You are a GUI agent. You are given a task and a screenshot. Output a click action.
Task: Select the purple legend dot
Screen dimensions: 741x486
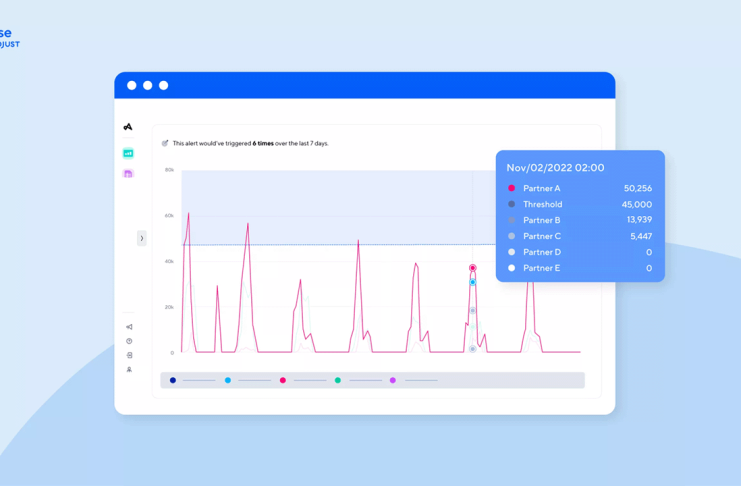point(393,380)
